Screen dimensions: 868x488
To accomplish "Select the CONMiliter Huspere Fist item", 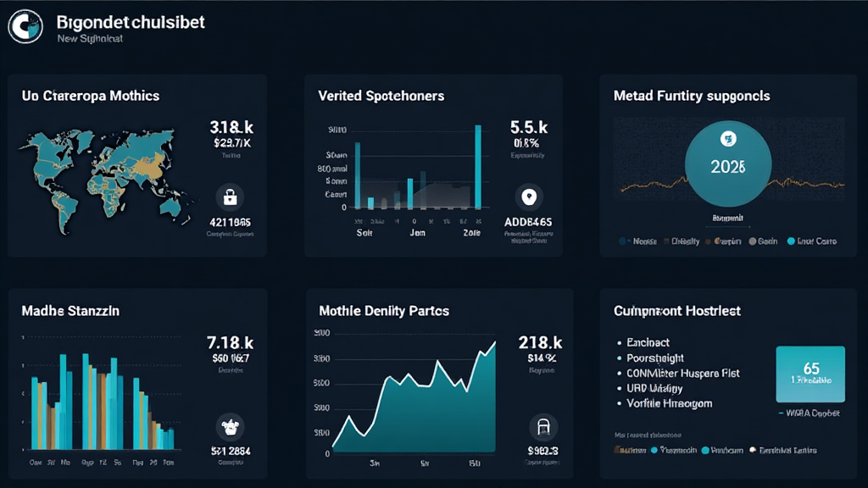I will [x=682, y=373].
